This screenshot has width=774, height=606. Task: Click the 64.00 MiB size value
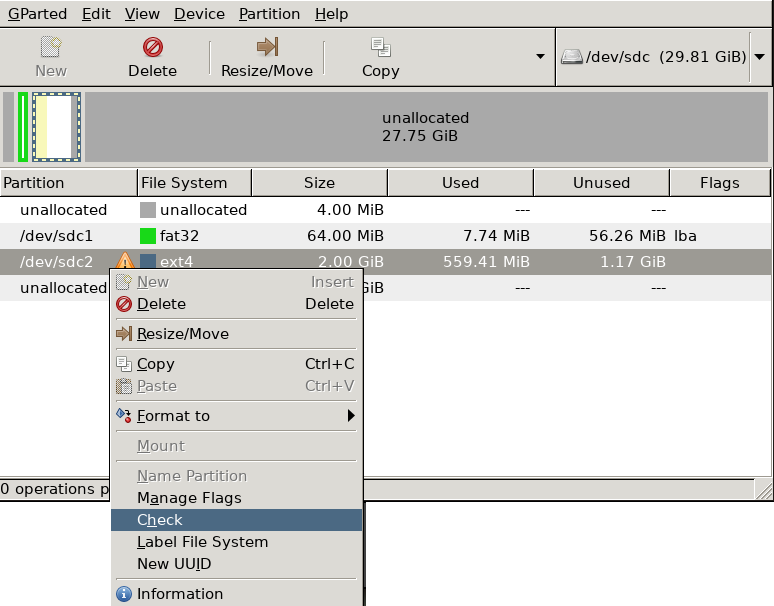click(x=345, y=236)
